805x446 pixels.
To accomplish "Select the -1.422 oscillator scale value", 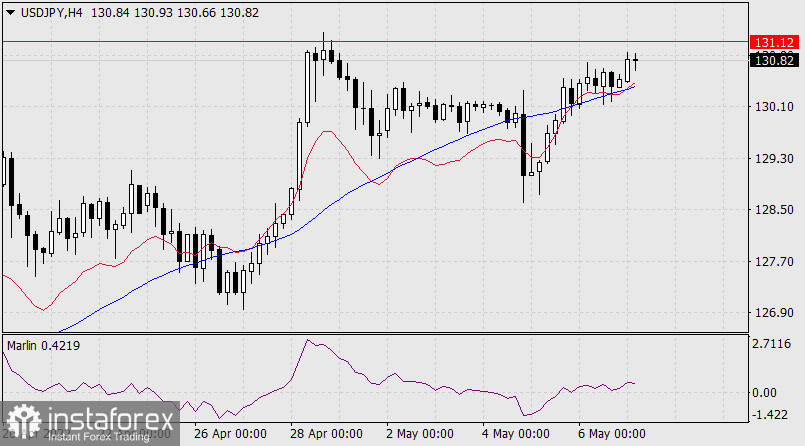I will [x=769, y=415].
